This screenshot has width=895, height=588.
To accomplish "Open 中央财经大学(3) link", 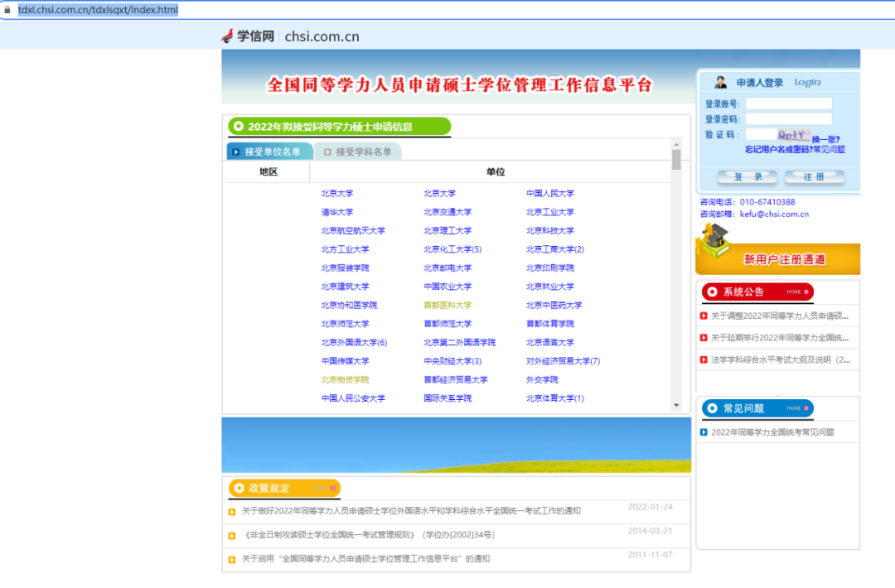I will pos(452,361).
